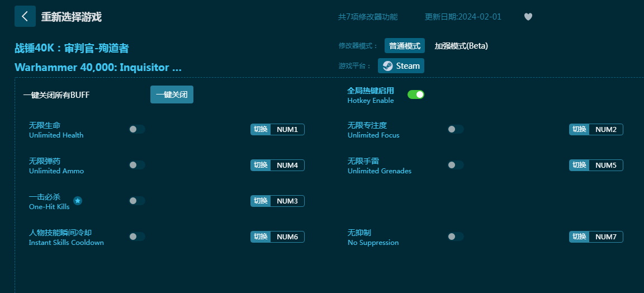Click 切换 button for NUM1 hotkey
The height and width of the screenshot is (293, 644).
coord(261,130)
